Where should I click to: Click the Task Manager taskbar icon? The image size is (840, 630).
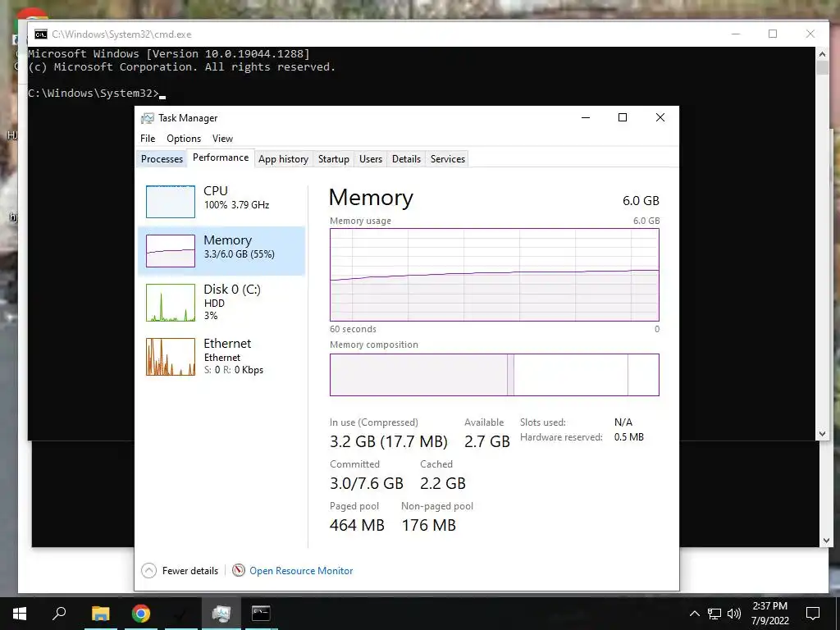(221, 614)
